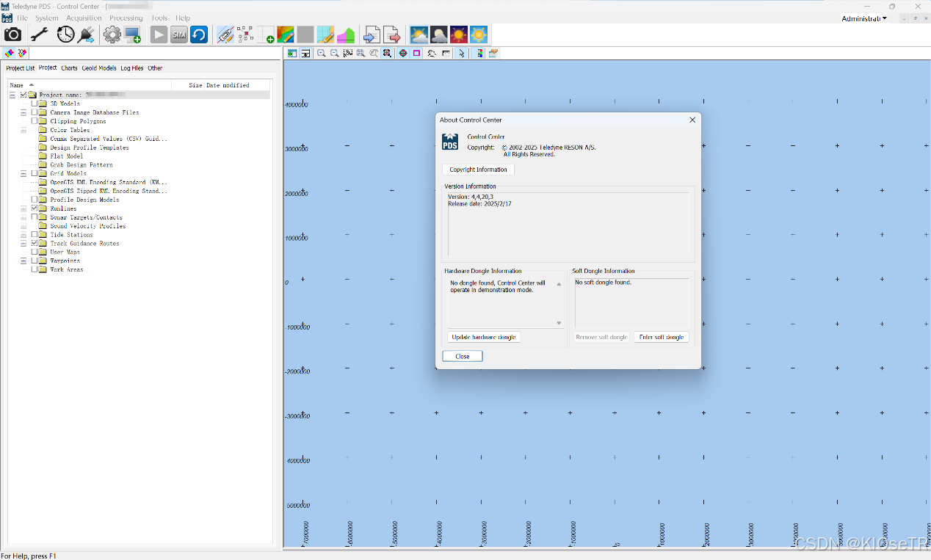931x560 pixels.
Task: Switch to the Geoid Models tab
Action: click(x=99, y=68)
